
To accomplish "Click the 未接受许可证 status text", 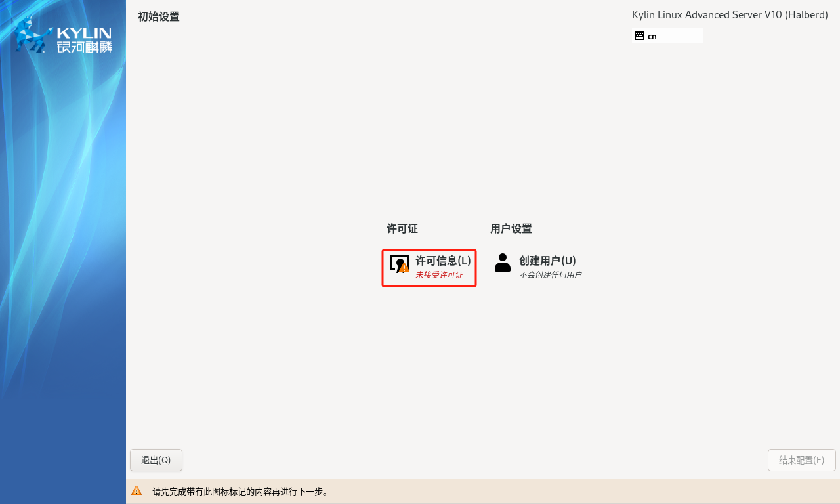I will click(438, 274).
